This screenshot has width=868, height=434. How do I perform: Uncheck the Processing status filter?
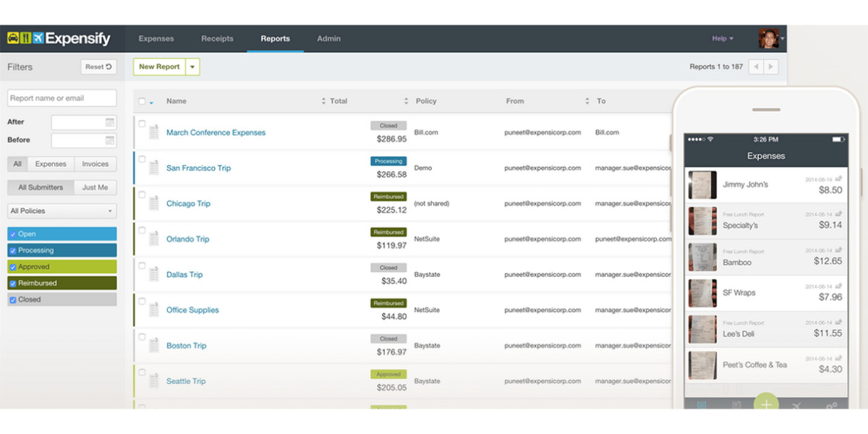[13, 250]
